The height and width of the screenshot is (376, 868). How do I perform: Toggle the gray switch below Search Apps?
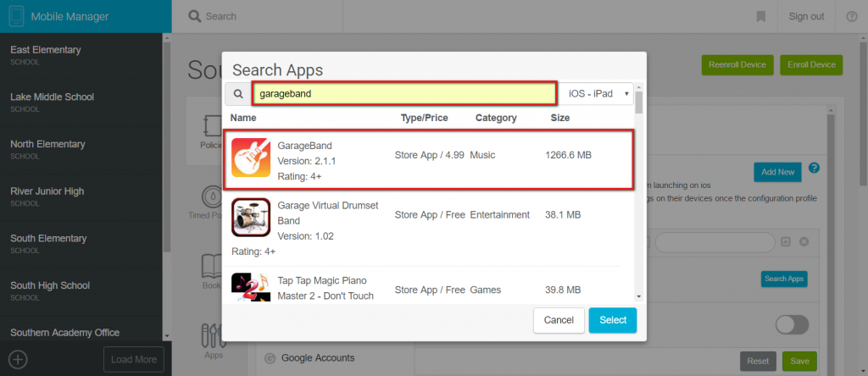pyautogui.click(x=793, y=324)
